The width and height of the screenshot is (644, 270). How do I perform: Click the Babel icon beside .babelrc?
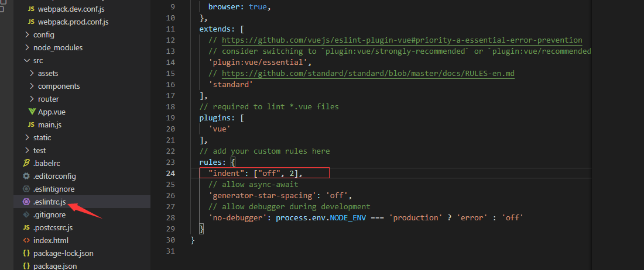tap(27, 163)
